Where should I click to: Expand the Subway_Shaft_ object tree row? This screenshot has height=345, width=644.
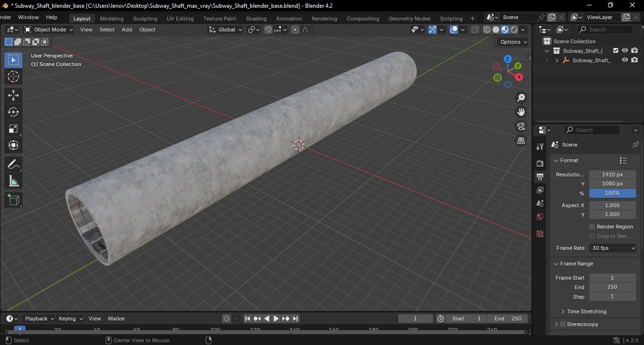(x=556, y=60)
